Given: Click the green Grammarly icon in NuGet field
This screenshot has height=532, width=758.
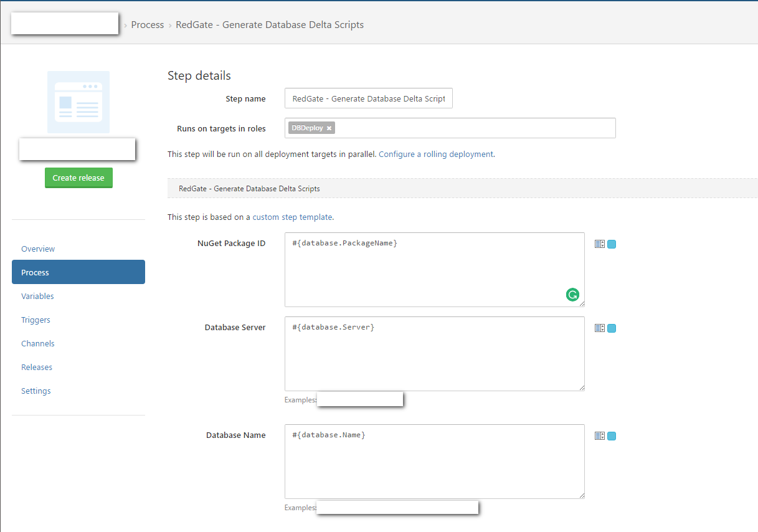Looking at the screenshot, I should (572, 295).
